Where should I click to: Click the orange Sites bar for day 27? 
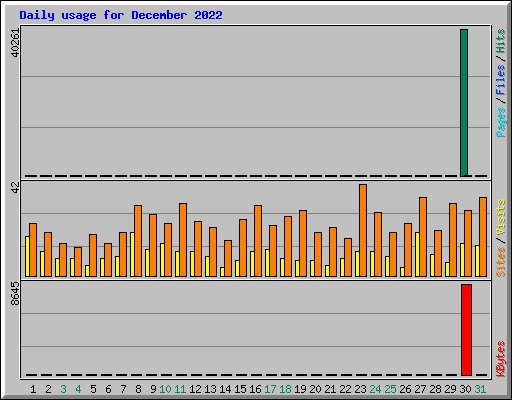(x=423, y=237)
